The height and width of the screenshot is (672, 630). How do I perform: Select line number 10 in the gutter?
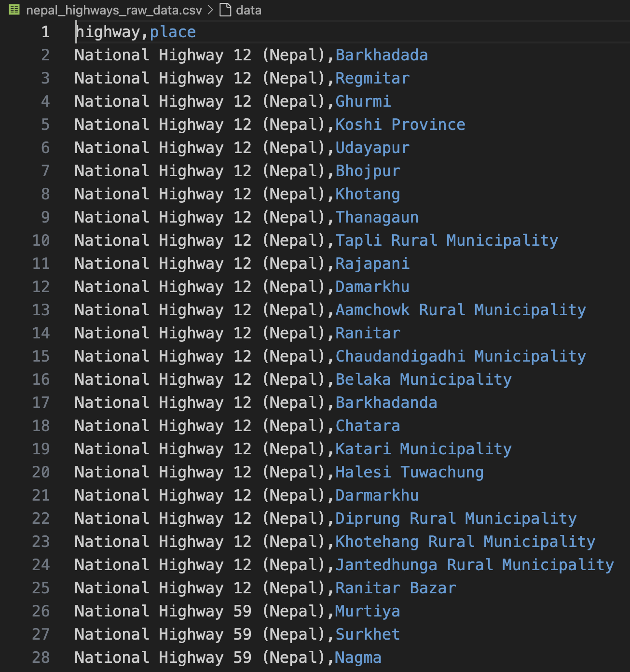41,240
